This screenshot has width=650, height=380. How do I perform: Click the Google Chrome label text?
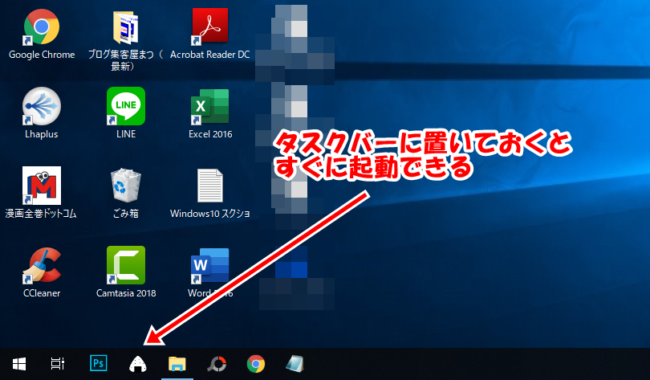point(41,55)
